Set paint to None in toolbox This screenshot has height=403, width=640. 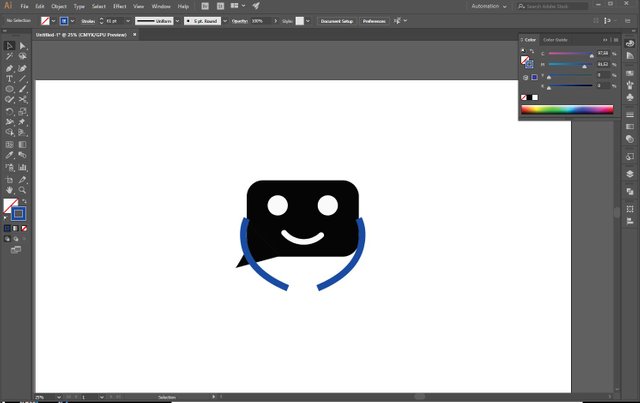[25, 228]
